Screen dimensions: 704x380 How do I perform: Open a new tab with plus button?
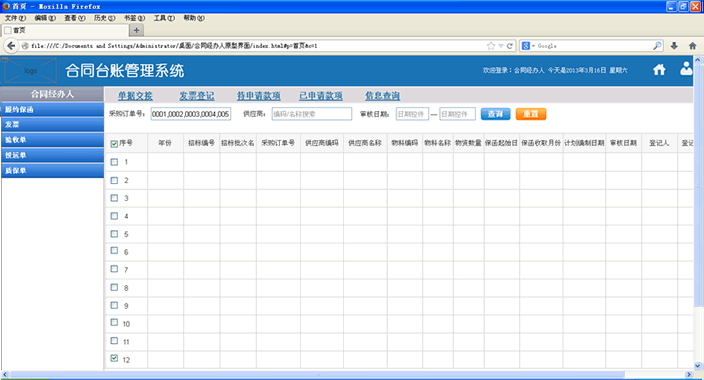[136, 30]
